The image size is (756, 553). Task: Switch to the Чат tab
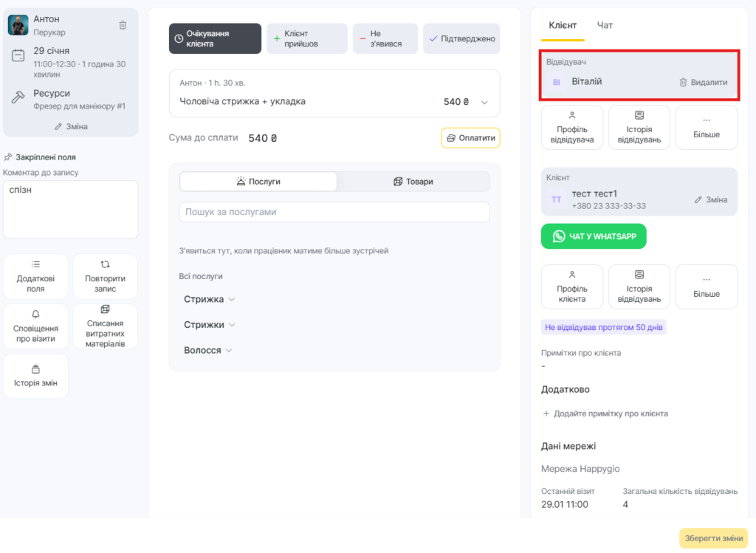point(605,25)
